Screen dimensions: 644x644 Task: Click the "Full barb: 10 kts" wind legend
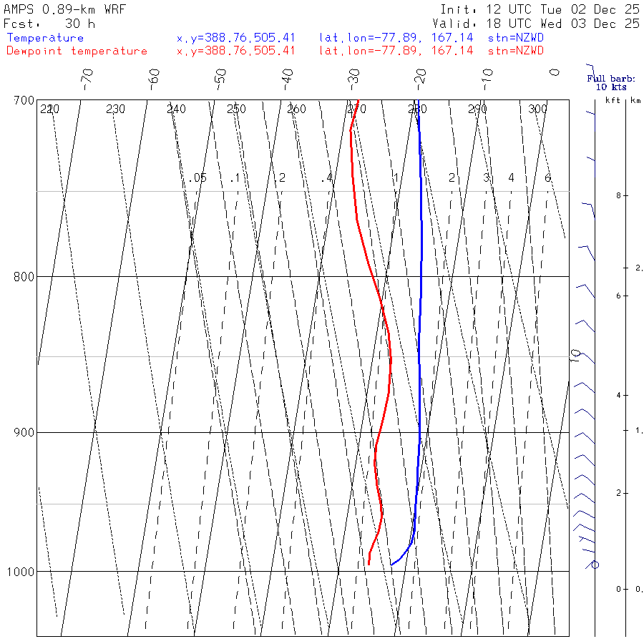611,82
